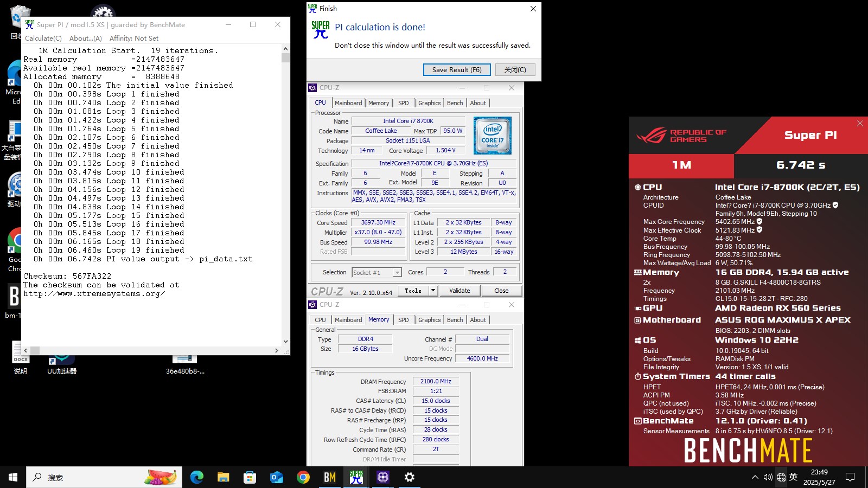Expand the Tools dropdown arrow in CPU-Z
The image size is (868, 488).
point(433,291)
